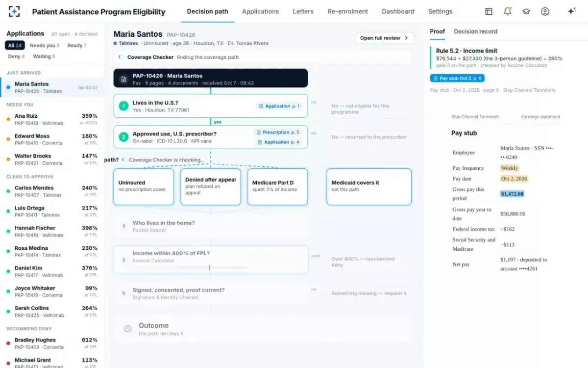Click the highlighted Weekly pay frequency
Image resolution: width=588 pixels, height=368 pixels.
coord(509,168)
